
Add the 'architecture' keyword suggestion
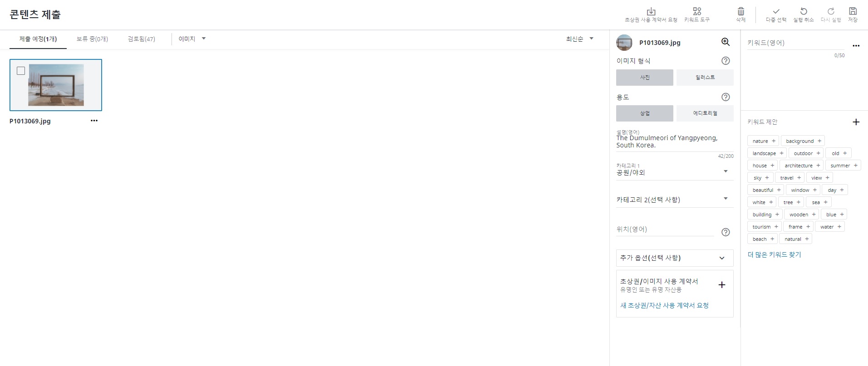801,166
